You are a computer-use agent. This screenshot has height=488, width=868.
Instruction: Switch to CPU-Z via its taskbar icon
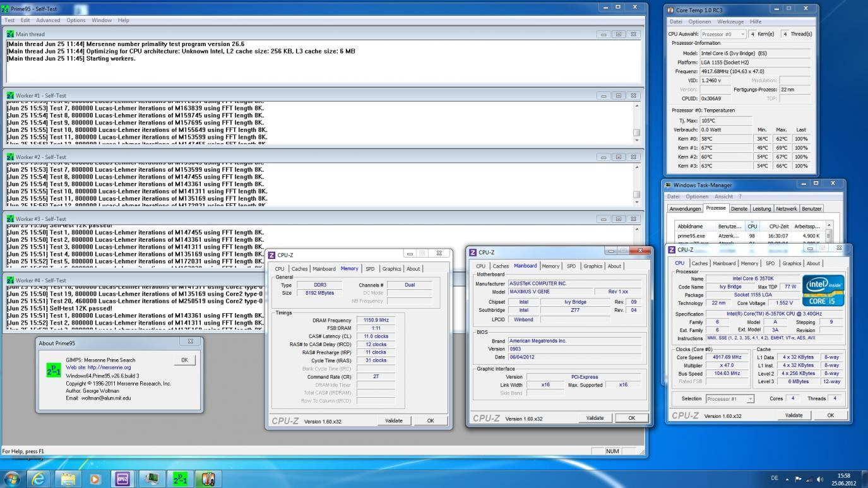click(x=123, y=479)
